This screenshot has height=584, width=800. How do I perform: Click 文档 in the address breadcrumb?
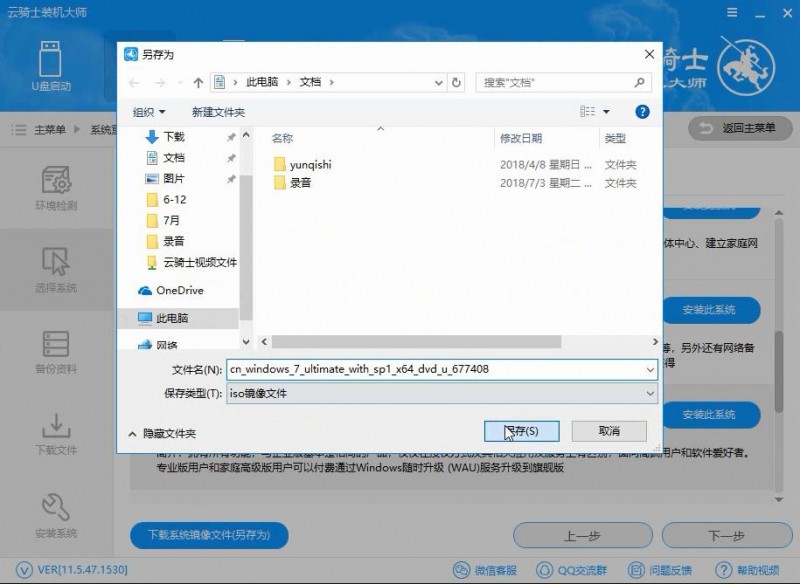pyautogui.click(x=310, y=82)
